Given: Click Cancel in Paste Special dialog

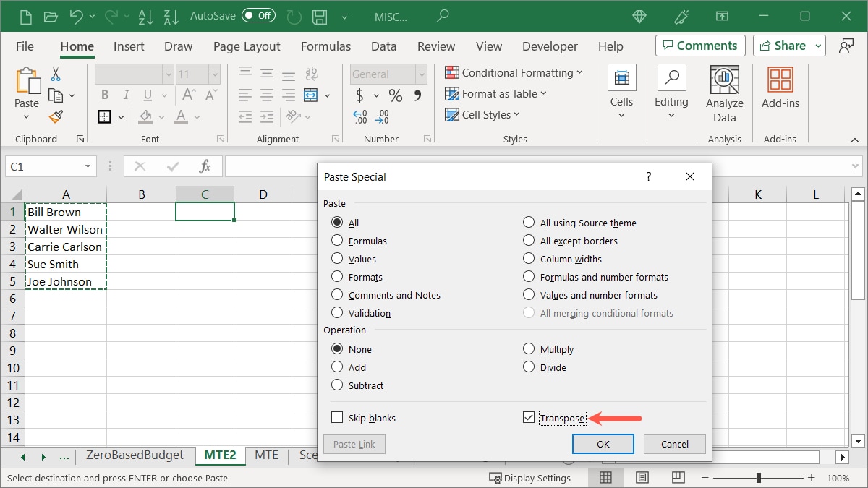Looking at the screenshot, I should (x=674, y=444).
